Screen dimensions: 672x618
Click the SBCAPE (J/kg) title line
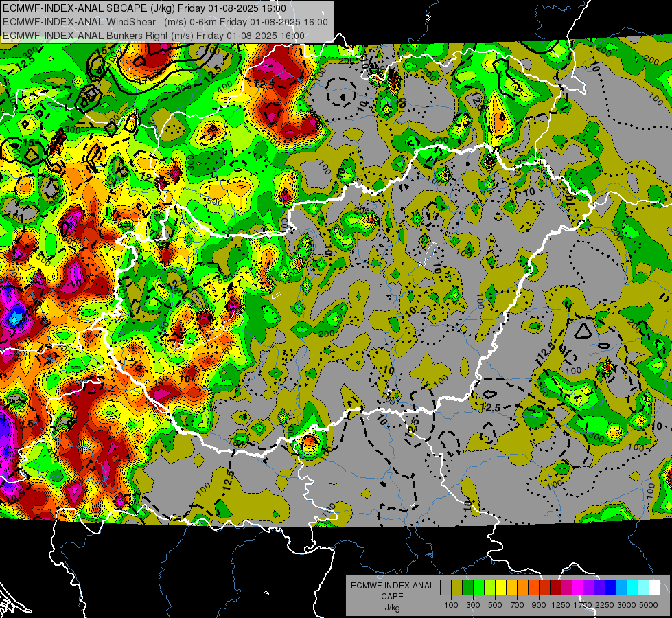tap(144, 8)
